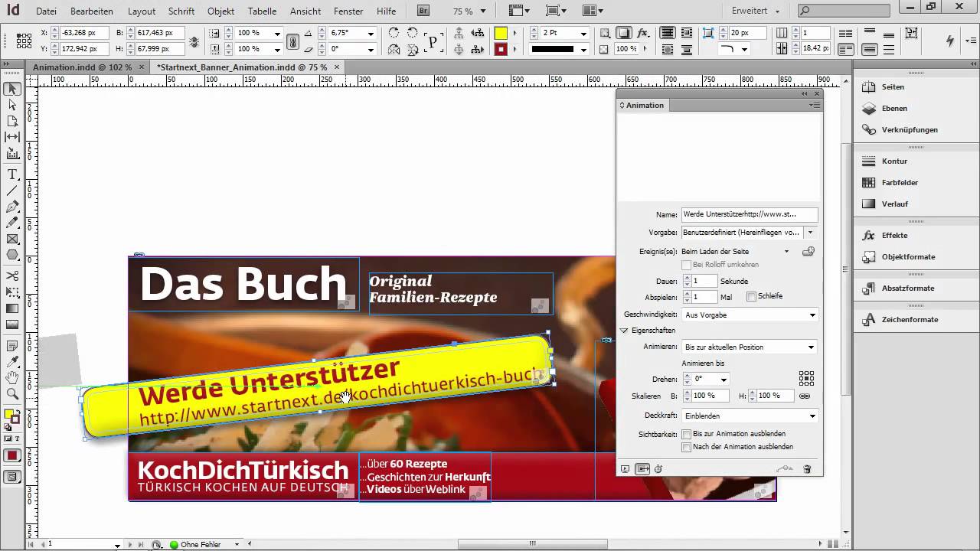980x551 pixels.
Task: Open the stroke weight 2 Pt dropdown
Action: [x=583, y=34]
